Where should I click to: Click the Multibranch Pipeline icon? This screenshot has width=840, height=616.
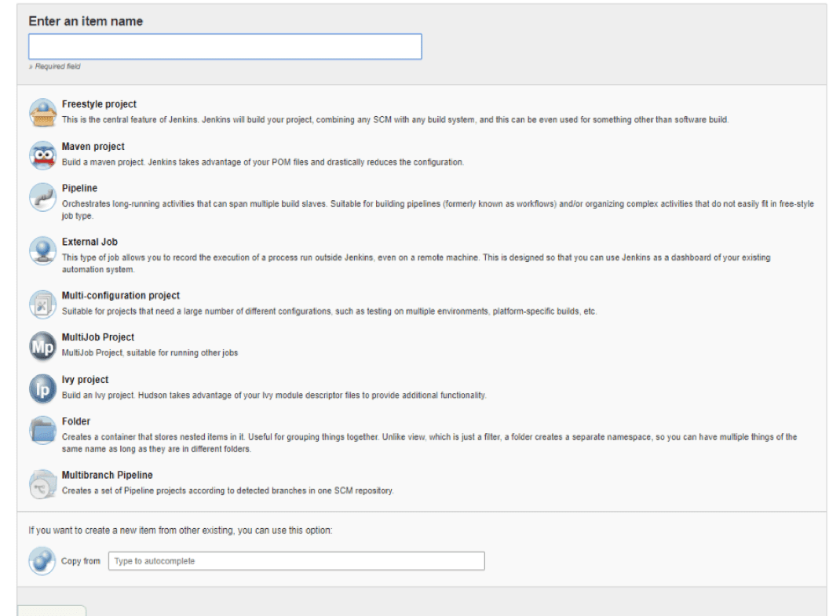(42, 482)
